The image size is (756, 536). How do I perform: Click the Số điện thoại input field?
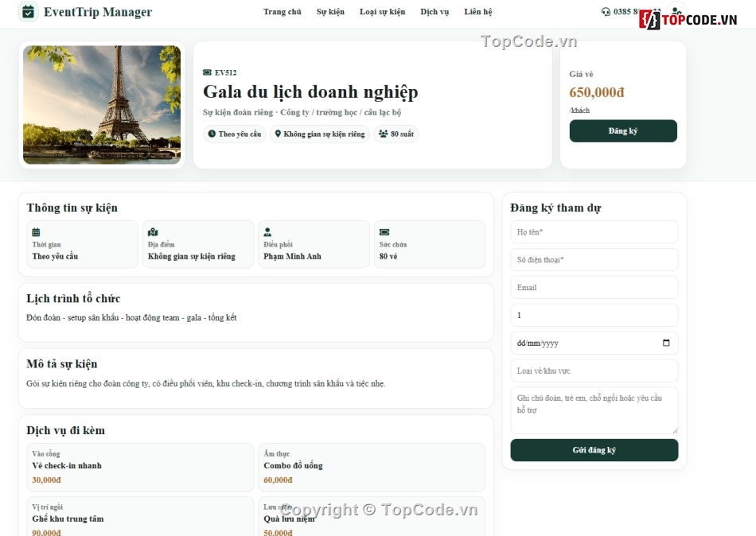(594, 260)
